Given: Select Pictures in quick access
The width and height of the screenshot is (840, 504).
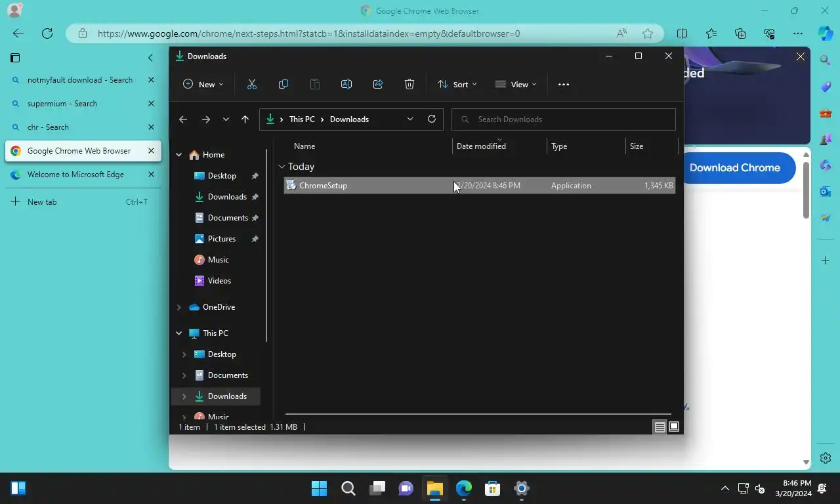Looking at the screenshot, I should [x=221, y=239].
